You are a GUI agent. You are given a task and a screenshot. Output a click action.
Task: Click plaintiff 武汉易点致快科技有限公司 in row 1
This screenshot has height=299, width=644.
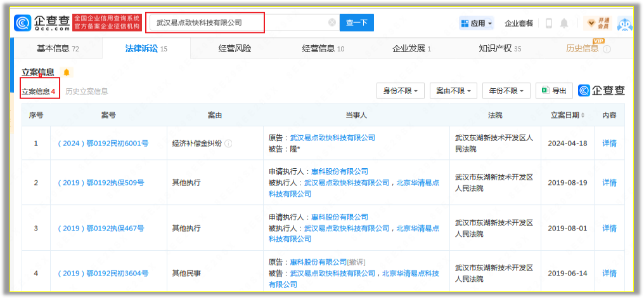332,138
